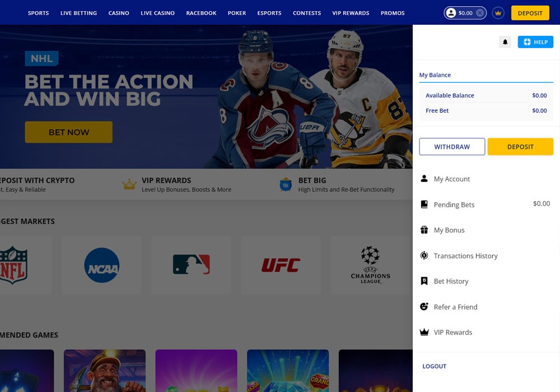This screenshot has width=560, height=392.
Task: Open VIP crown icon in header
Action: (498, 13)
